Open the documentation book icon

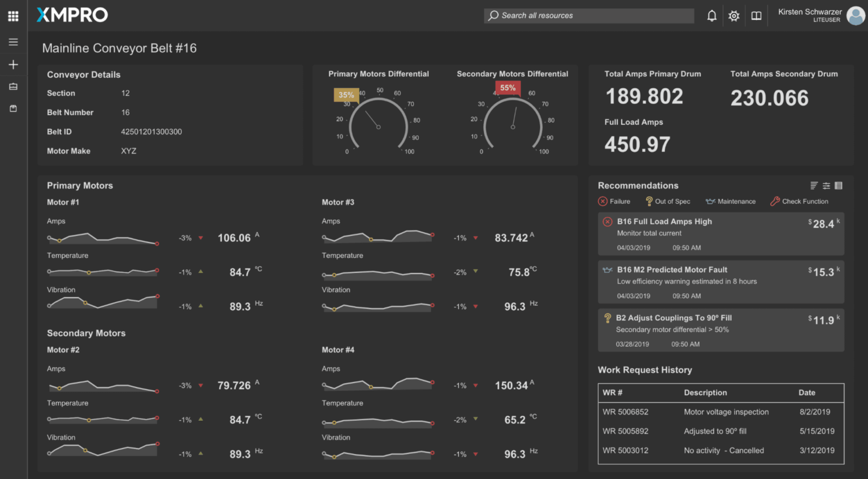756,16
